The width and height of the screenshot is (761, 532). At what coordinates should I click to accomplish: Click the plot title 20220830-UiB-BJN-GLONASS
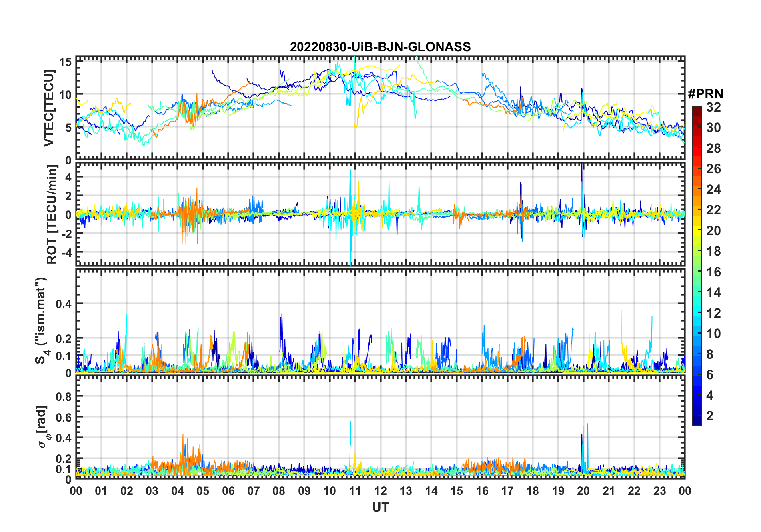380,47
